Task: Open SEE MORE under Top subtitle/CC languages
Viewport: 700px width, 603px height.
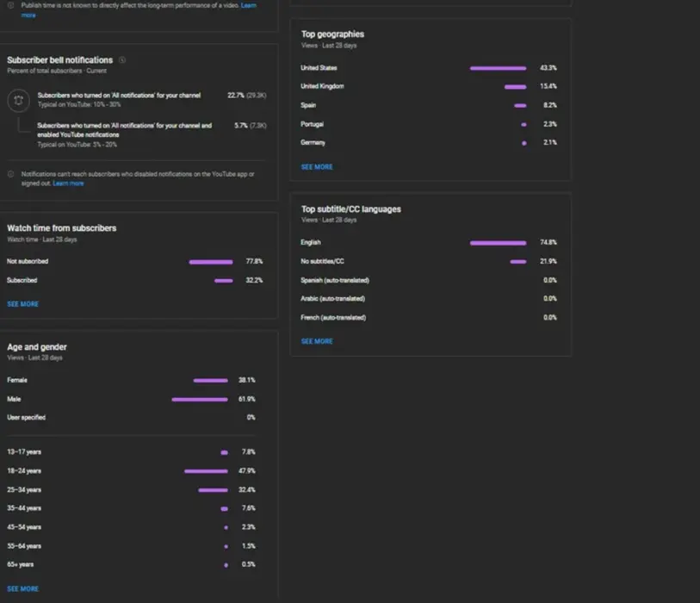Action: coord(317,341)
